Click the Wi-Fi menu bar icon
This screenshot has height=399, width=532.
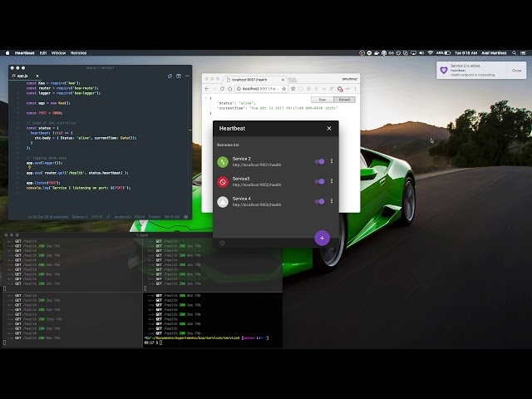(x=430, y=53)
